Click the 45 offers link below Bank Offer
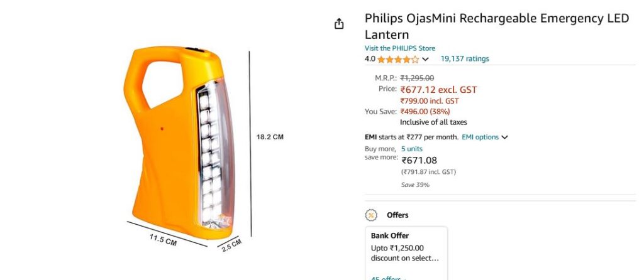The image size is (644, 280). [x=387, y=278]
